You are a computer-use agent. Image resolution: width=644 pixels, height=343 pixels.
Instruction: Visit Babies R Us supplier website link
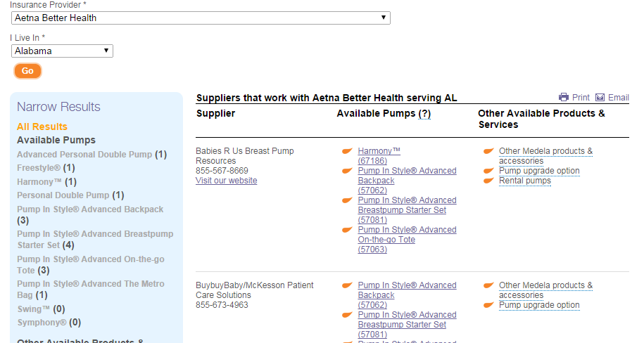tap(227, 181)
